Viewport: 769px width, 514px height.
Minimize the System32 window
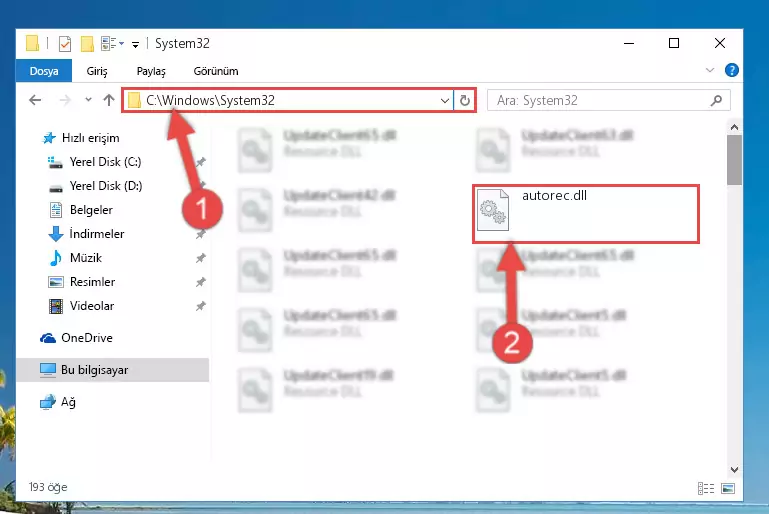[629, 44]
